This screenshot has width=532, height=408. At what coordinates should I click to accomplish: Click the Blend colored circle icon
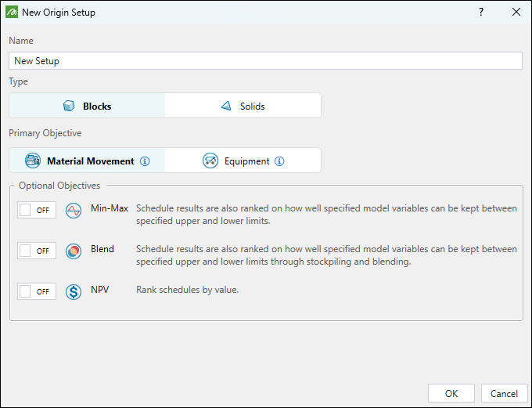click(x=74, y=251)
